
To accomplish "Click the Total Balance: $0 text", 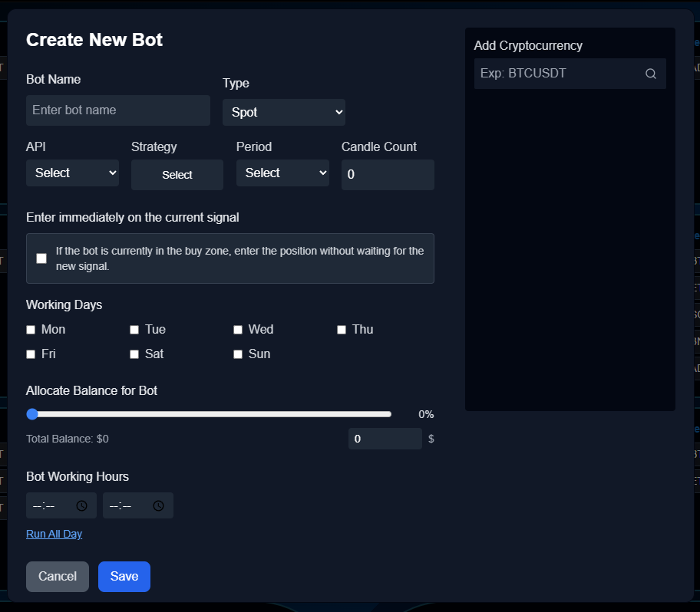I will click(x=68, y=439).
